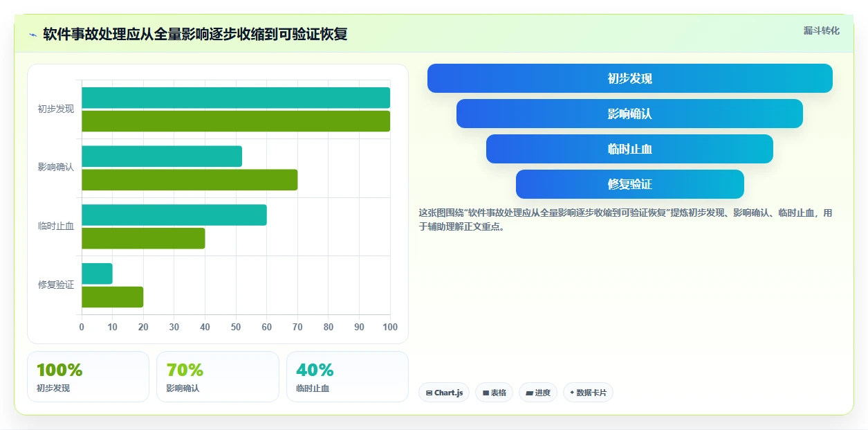
Task: Click the 临时止血 label on the chart axis
Action: [x=56, y=226]
